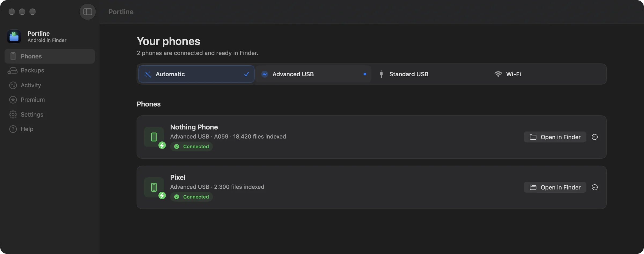This screenshot has width=644, height=254.
Task: Click the 'Android in Finder' subtitle
Action: tap(47, 40)
